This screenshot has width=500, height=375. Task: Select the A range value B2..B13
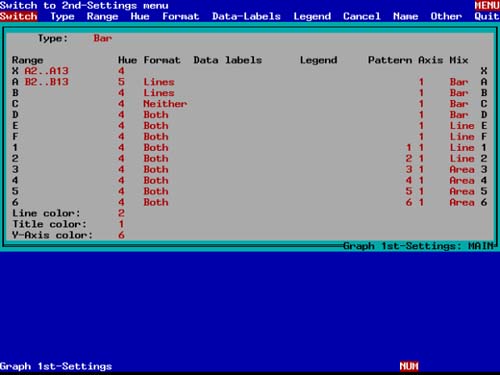pos(47,82)
